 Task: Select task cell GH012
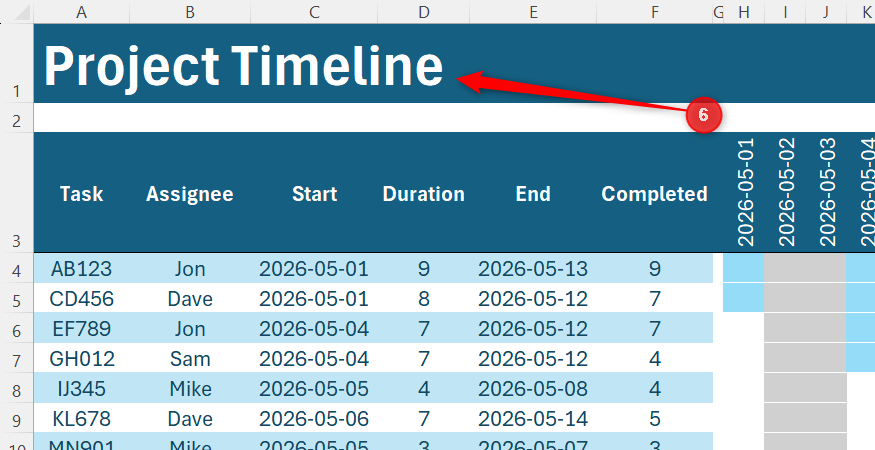[x=81, y=358]
